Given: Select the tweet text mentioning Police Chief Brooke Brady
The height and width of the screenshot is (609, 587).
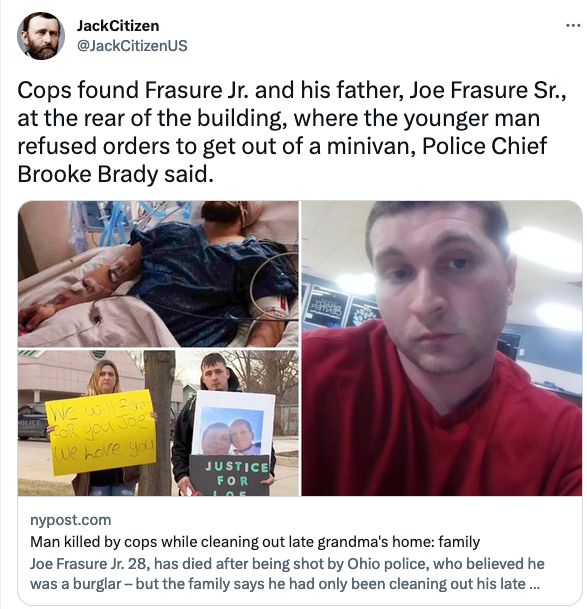Looking at the screenshot, I should [292, 132].
